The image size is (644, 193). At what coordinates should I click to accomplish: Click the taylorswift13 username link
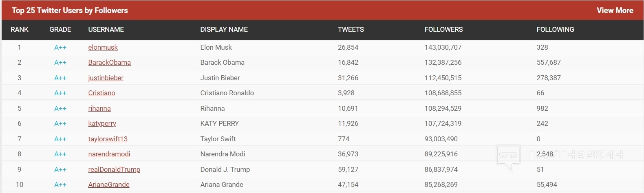tap(108, 139)
